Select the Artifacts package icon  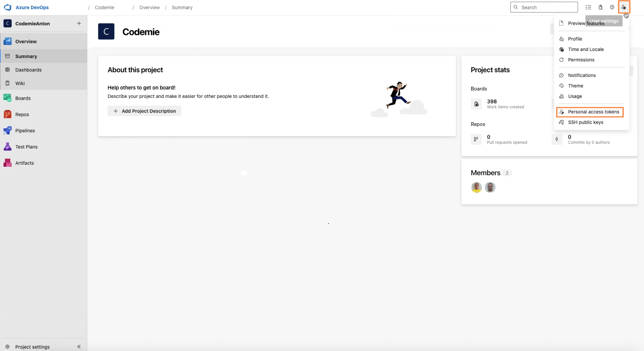[x=7, y=163]
